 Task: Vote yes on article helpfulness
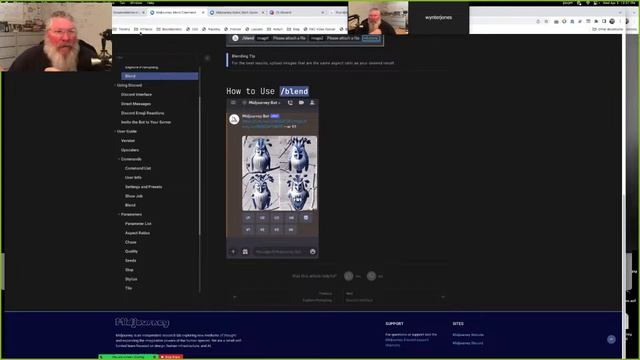tap(349, 276)
